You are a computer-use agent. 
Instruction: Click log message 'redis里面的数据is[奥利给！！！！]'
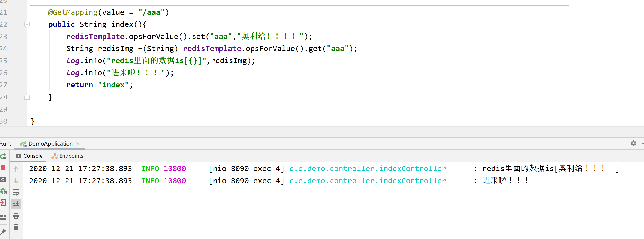(x=550, y=169)
